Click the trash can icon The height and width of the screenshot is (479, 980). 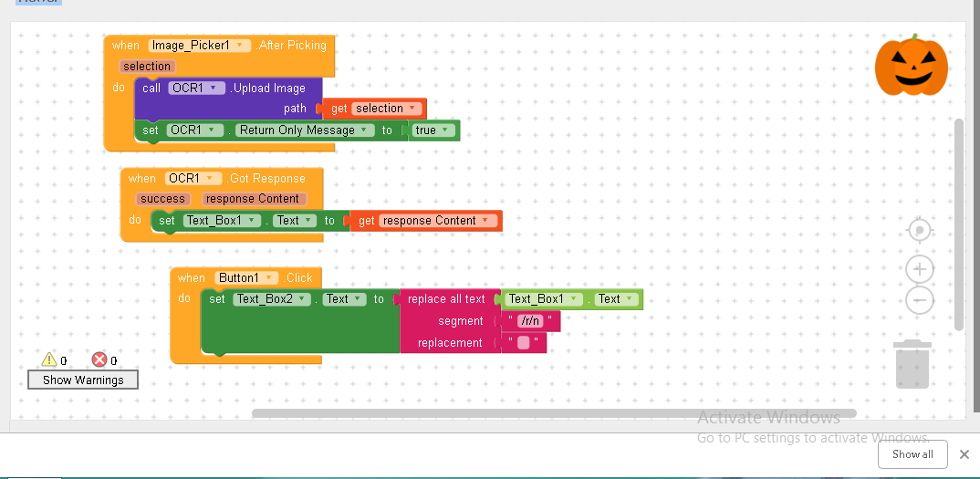pos(912,364)
